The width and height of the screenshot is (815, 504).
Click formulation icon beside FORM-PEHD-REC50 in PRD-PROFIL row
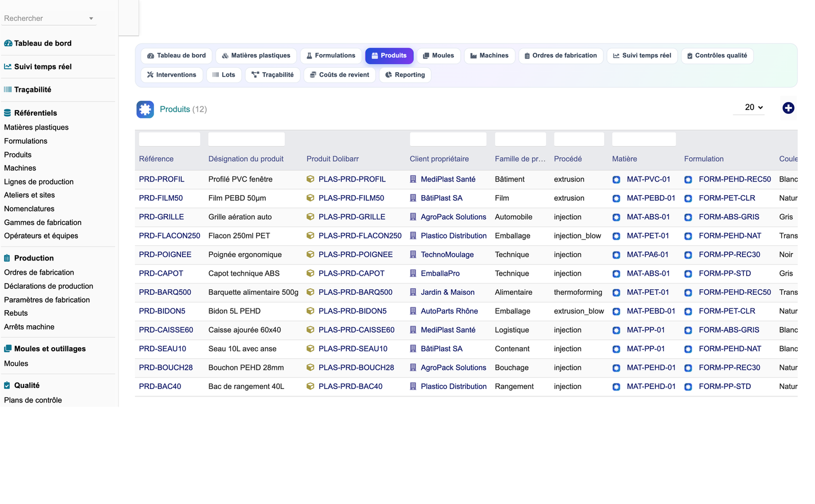(688, 180)
